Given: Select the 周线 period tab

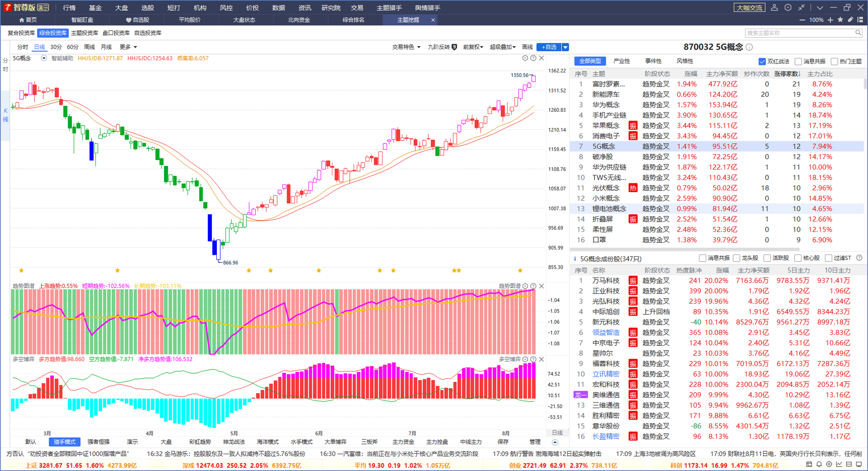Looking at the screenshot, I should pos(89,47).
